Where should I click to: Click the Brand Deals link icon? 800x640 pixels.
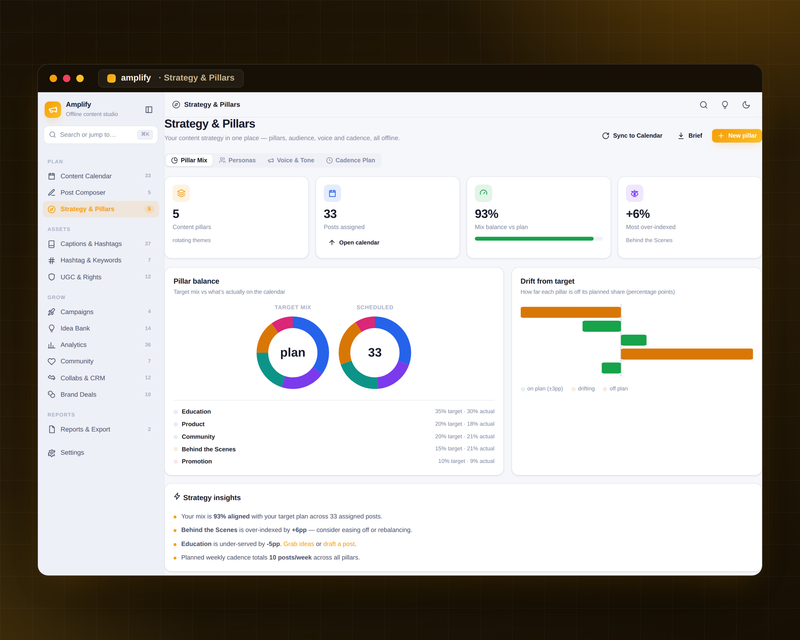click(x=52, y=395)
